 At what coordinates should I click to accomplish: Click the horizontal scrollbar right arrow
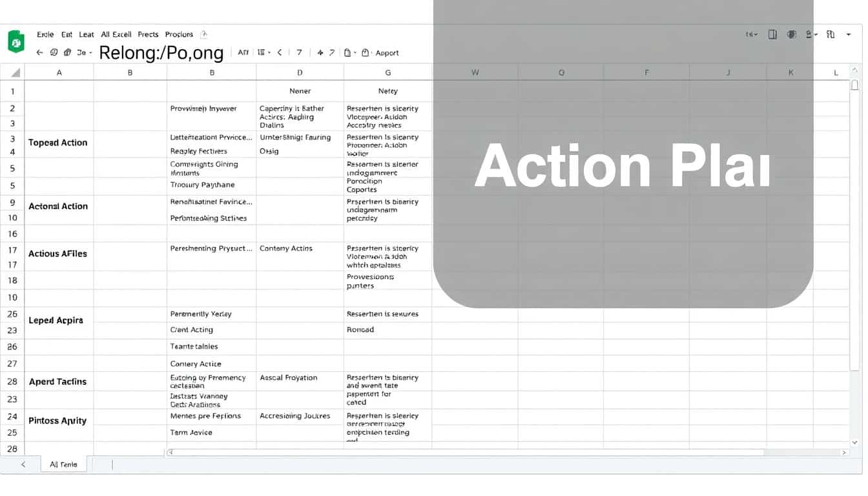coord(845,453)
